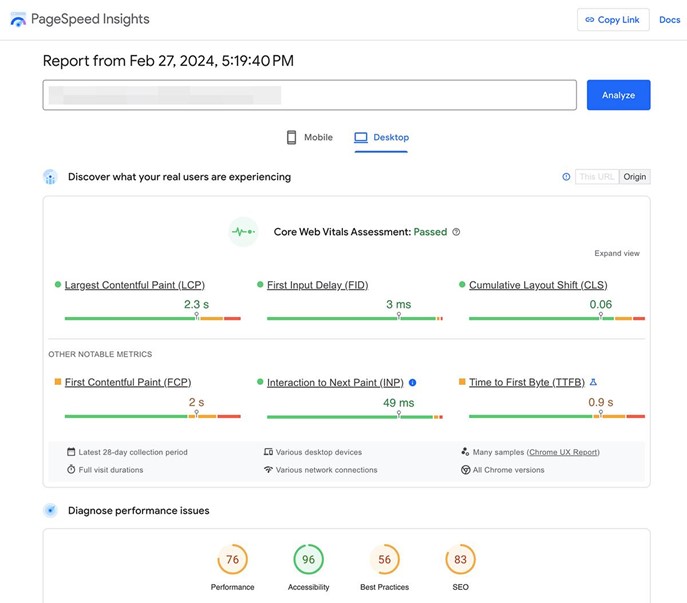The width and height of the screenshot is (687, 603).
Task: Click Various network connections text
Action: point(326,470)
